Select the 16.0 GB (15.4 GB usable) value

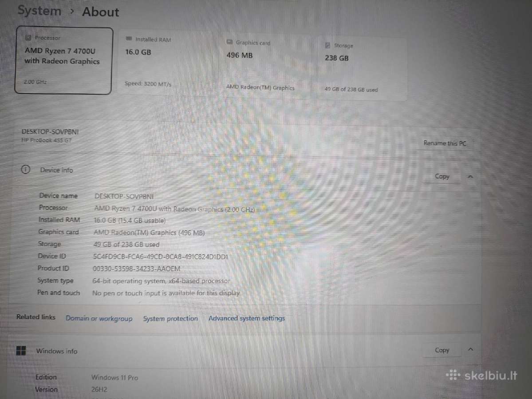point(130,220)
